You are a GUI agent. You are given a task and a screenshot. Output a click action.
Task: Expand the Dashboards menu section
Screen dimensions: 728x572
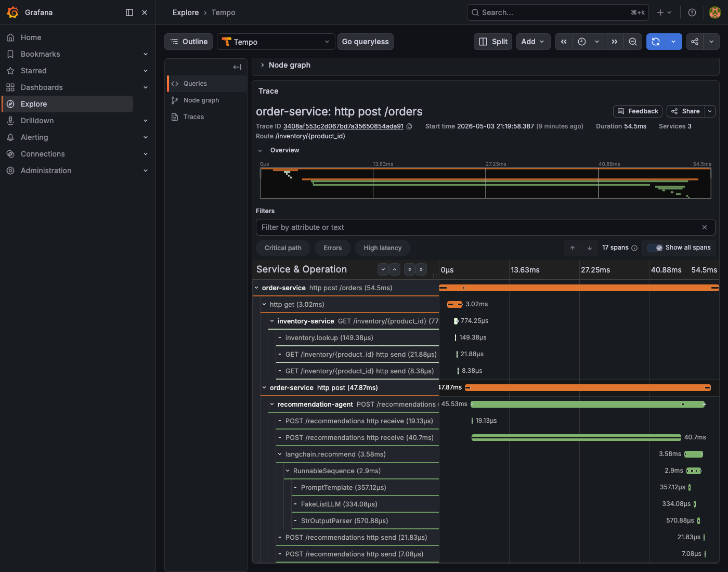(x=146, y=87)
